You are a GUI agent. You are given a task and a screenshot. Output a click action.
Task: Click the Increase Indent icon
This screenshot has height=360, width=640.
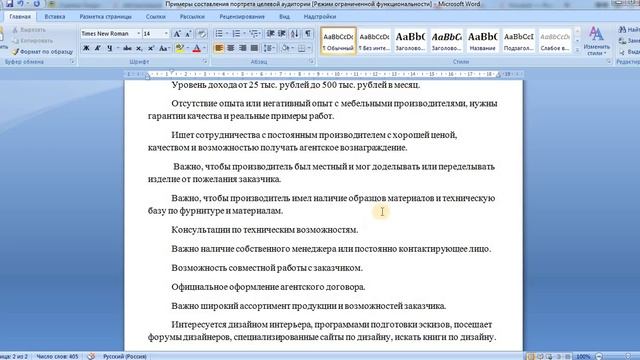pos(282,33)
